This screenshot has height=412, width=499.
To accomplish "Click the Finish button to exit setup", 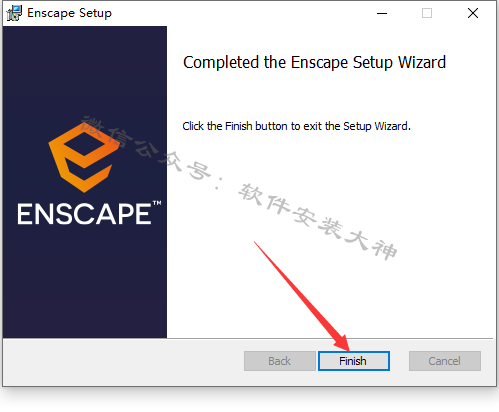I will [x=354, y=361].
